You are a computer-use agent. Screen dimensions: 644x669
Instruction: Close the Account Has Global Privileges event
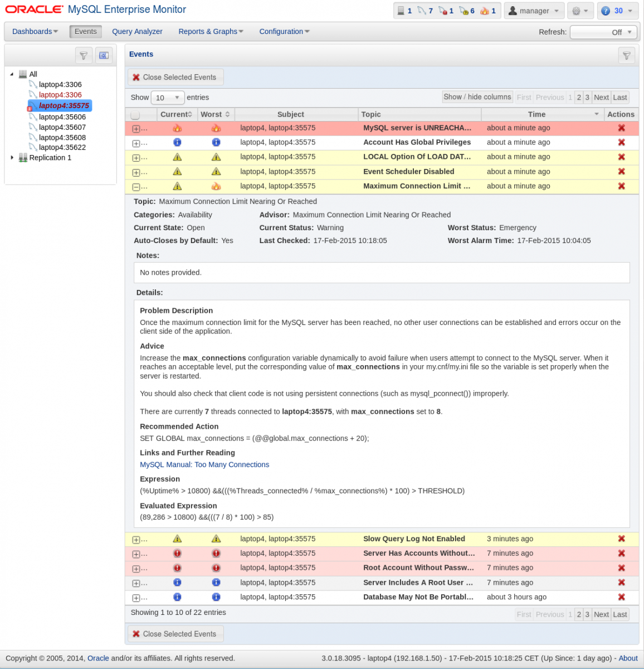click(621, 143)
